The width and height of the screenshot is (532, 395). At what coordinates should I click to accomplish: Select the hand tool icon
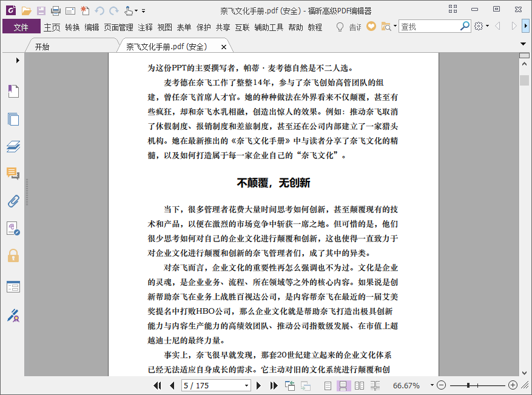pyautogui.click(x=128, y=11)
